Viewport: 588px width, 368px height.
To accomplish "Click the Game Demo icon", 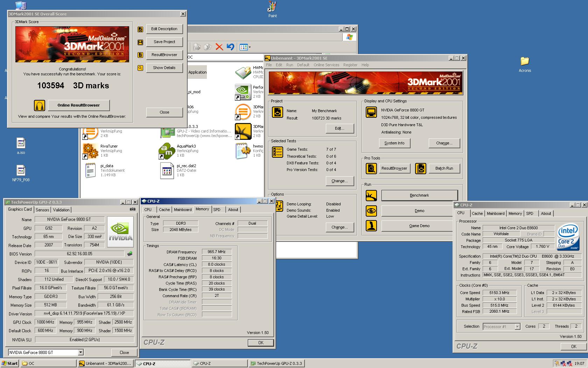I will [371, 226].
